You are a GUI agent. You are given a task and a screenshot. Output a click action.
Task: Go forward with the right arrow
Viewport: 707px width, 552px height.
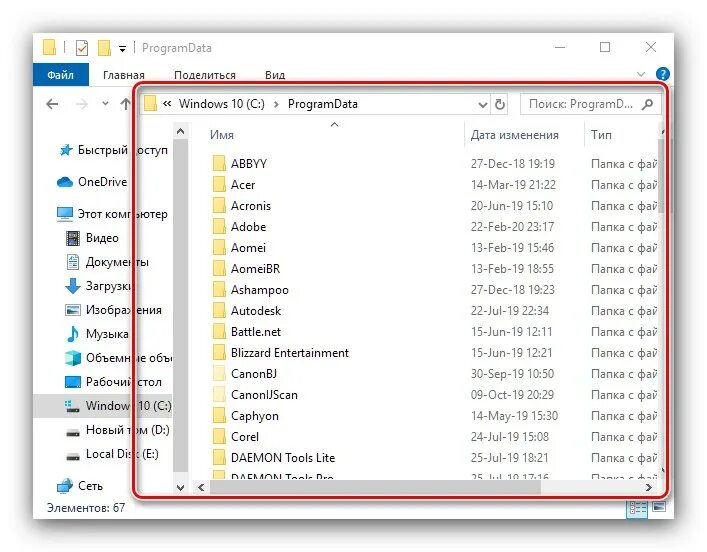pyautogui.click(x=82, y=104)
